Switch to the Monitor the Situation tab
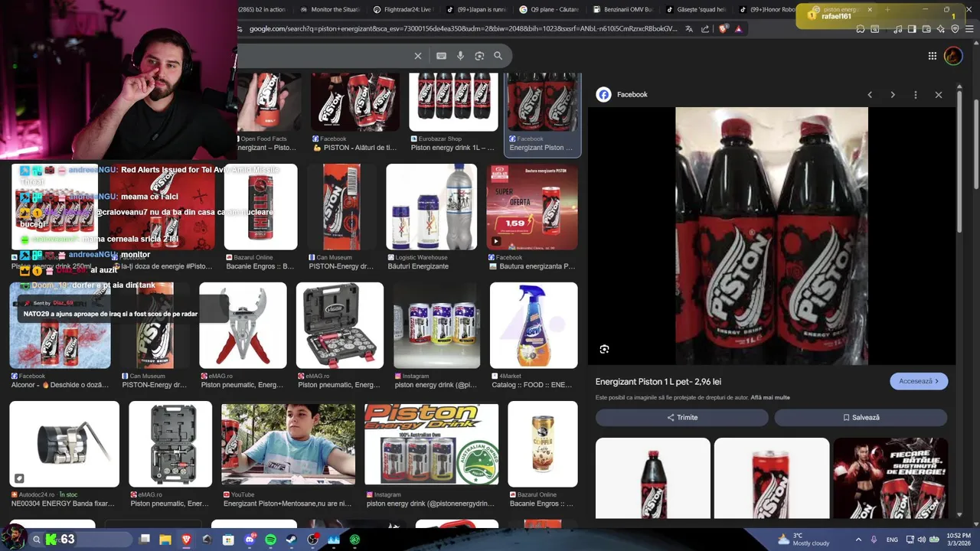This screenshot has width=980, height=551. coord(329,10)
